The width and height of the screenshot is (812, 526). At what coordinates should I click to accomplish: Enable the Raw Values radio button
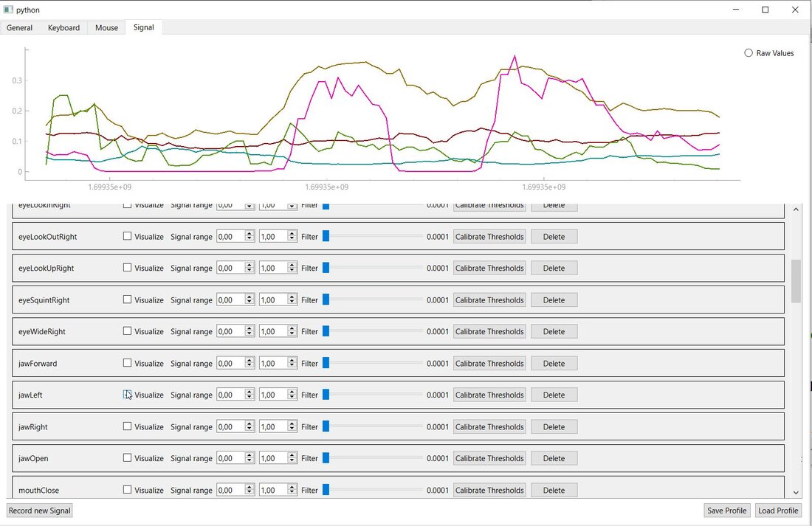[749, 53]
